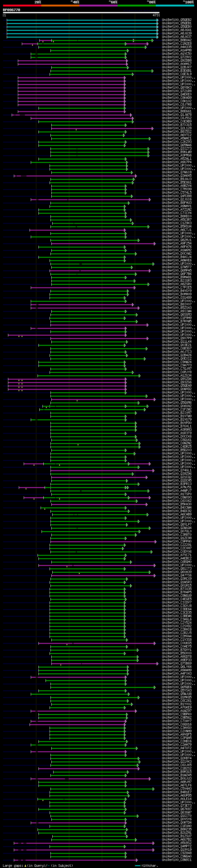Viewport: 197px width, 868px height.
Task: Select the UniRef100_Q0WVD2 label
Action: 177,389
